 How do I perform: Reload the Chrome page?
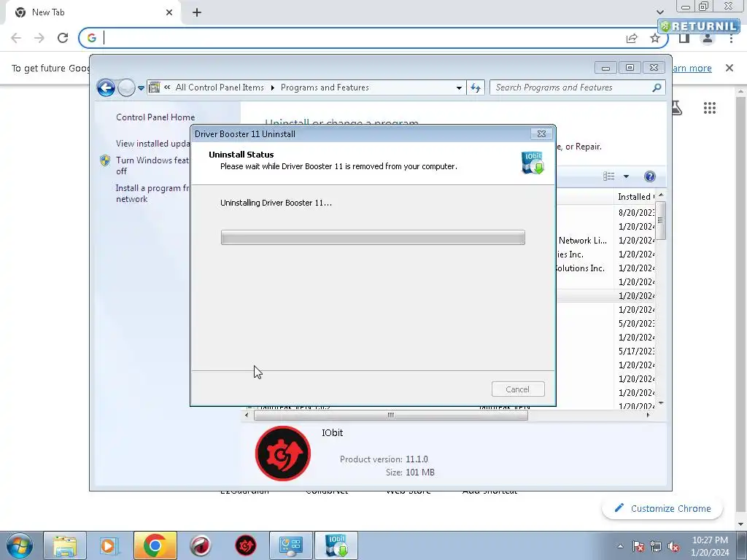tap(63, 38)
